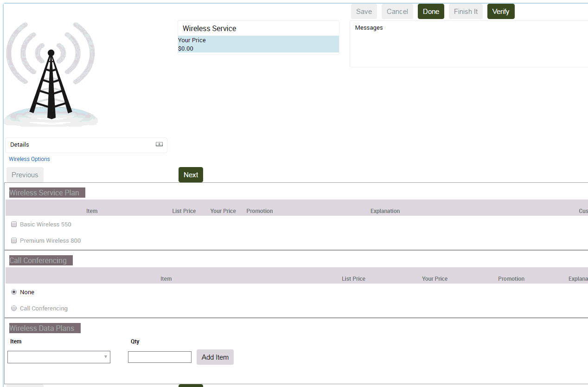Click the Done button
The height and width of the screenshot is (387, 588).
(430, 11)
